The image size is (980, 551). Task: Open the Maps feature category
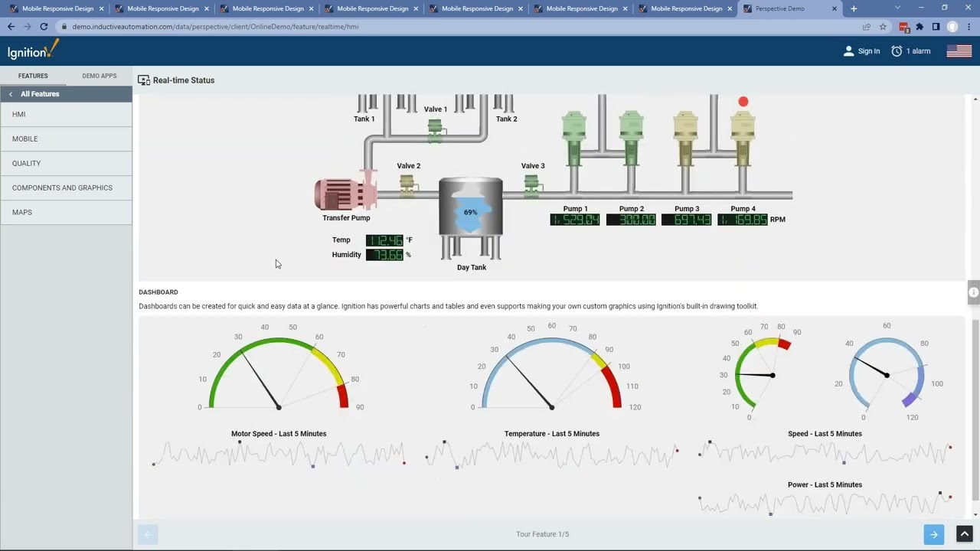(x=22, y=212)
